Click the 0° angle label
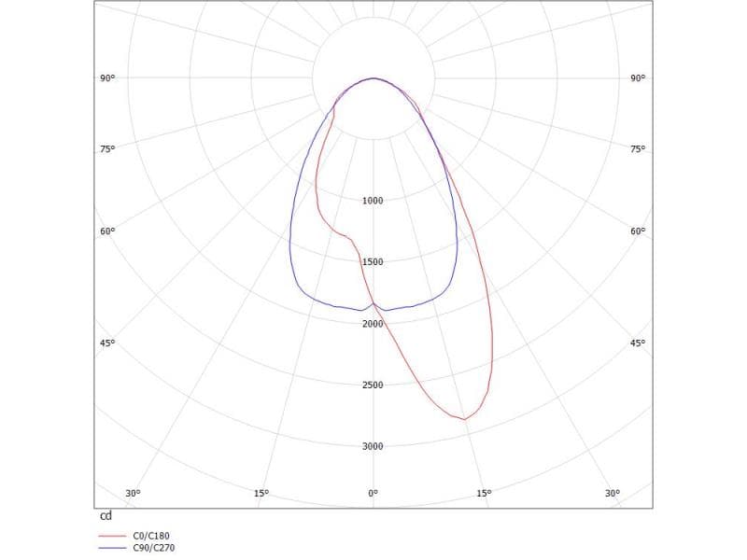Screen dimensions: 747x560 pyautogui.click(x=373, y=493)
